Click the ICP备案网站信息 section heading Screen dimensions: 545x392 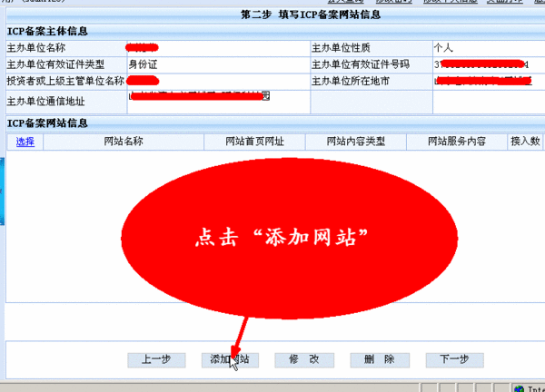(47, 123)
